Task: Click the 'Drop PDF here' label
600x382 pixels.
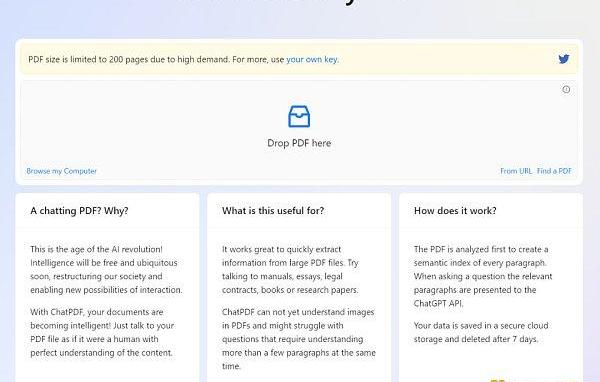Action: point(299,143)
